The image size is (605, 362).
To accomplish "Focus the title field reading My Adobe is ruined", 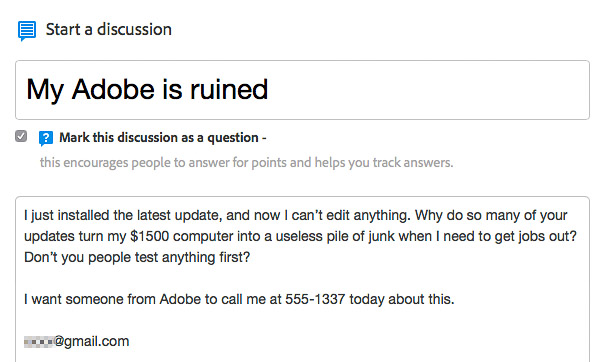I will coord(302,90).
